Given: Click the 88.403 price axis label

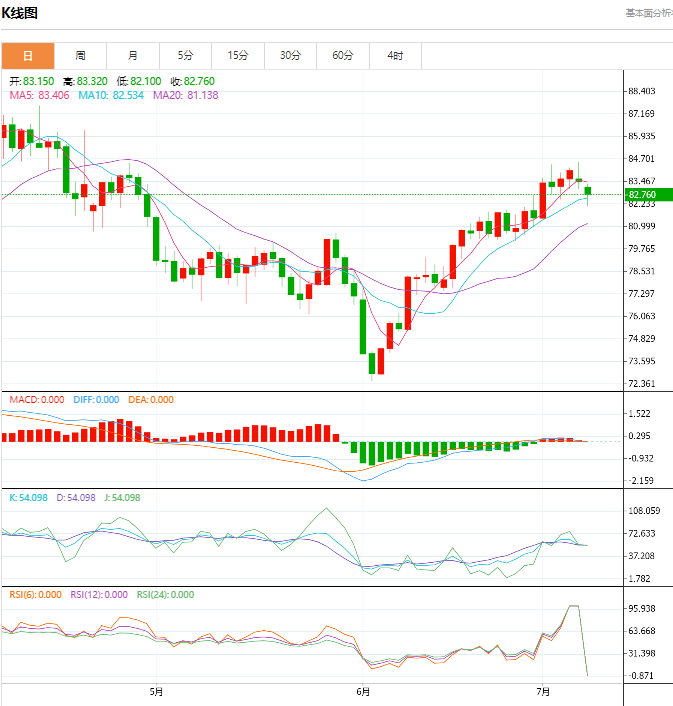Looking at the screenshot, I should click(x=642, y=91).
